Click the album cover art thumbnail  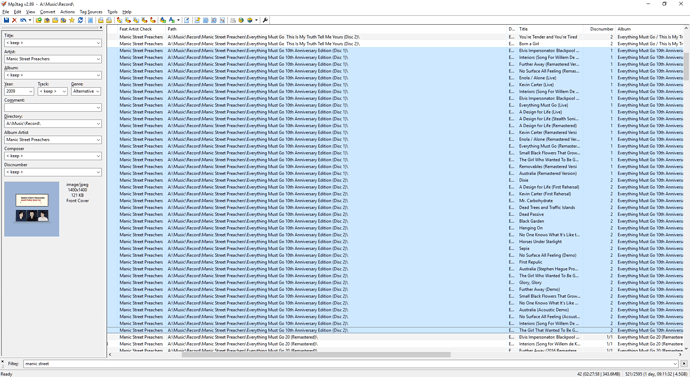tap(32, 209)
